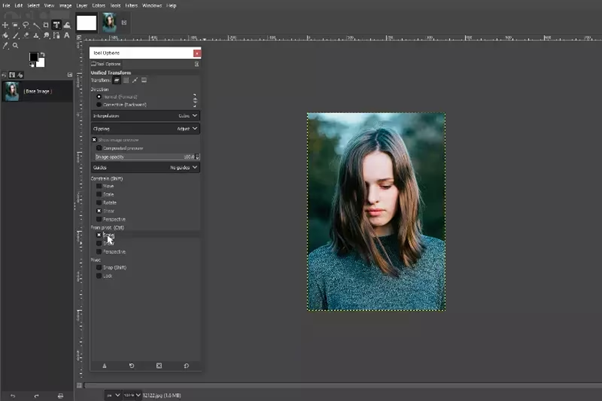Screen dimensions: 602x401
Task: Reset tool options to defaults
Action: pos(186,366)
